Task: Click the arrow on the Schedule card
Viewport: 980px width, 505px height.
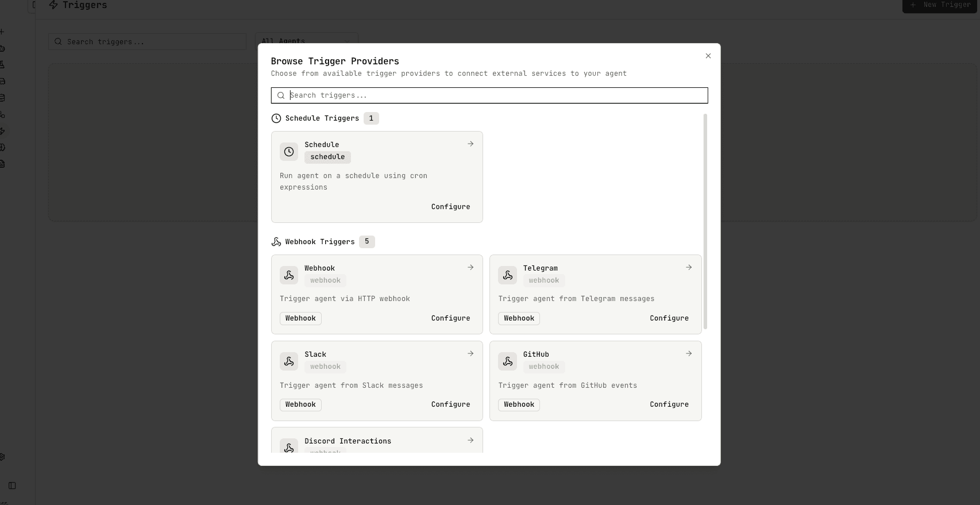Action: pos(470,144)
